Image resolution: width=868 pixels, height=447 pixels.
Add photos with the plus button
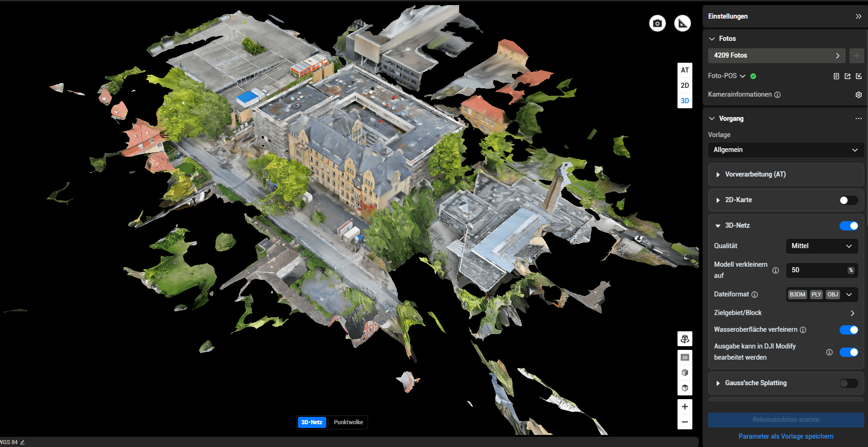[x=856, y=55]
